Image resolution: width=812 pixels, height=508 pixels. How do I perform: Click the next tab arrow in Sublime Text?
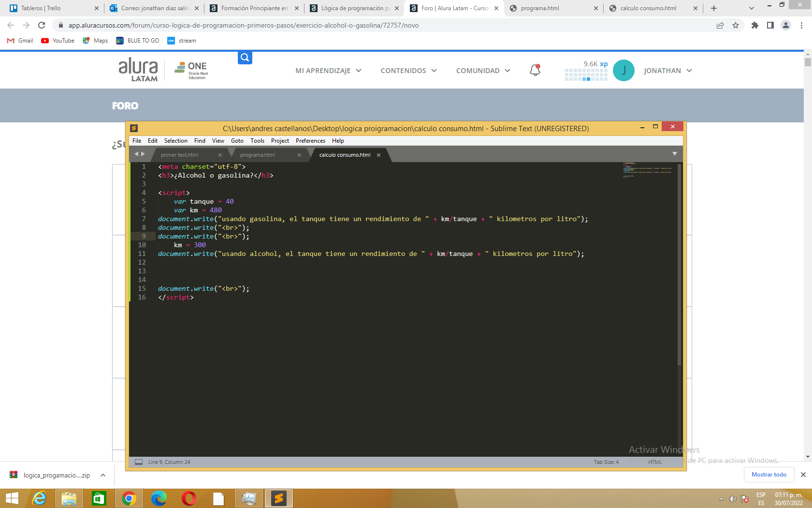click(x=143, y=154)
